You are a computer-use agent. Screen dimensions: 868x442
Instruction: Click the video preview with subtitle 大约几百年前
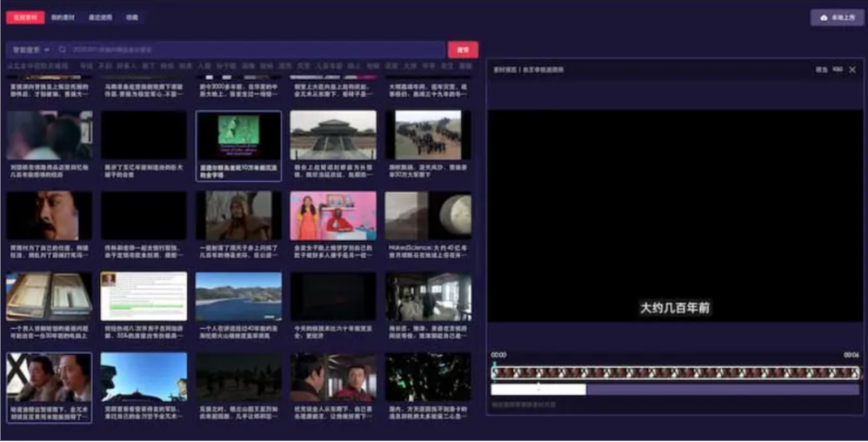(675, 216)
